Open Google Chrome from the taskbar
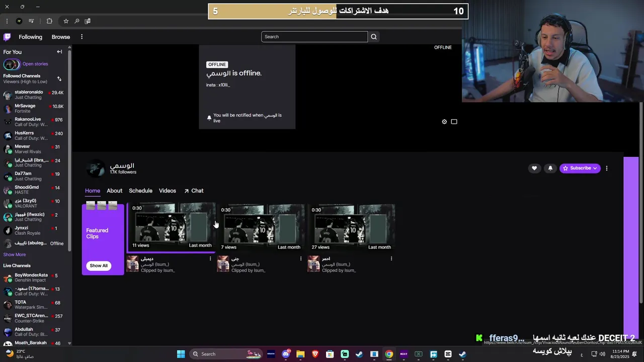The width and height of the screenshot is (644, 362). [389, 354]
